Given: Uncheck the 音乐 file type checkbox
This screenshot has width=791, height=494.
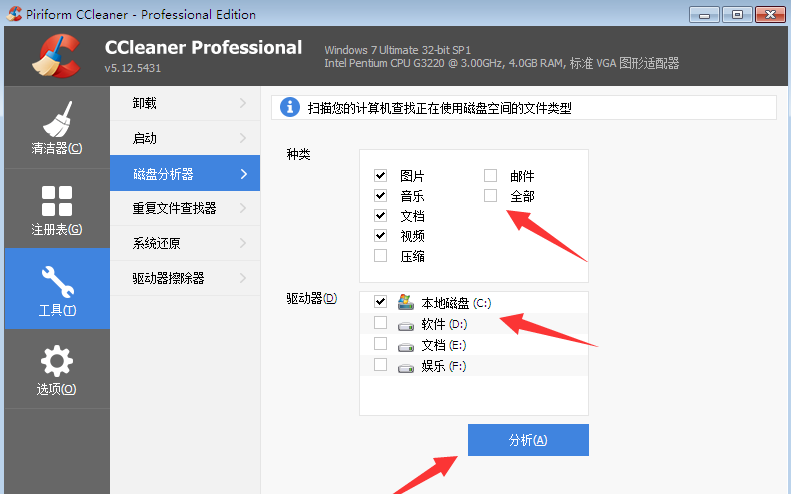Looking at the screenshot, I should (380, 195).
